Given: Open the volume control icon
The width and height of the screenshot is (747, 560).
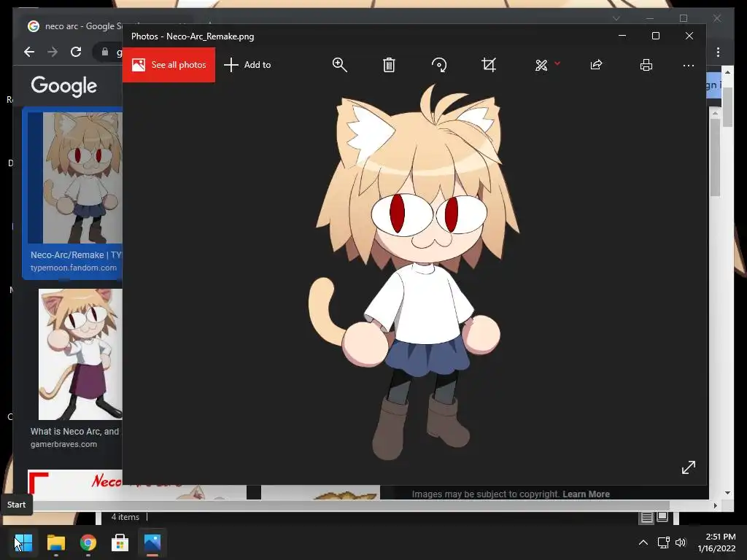Looking at the screenshot, I should [x=681, y=542].
